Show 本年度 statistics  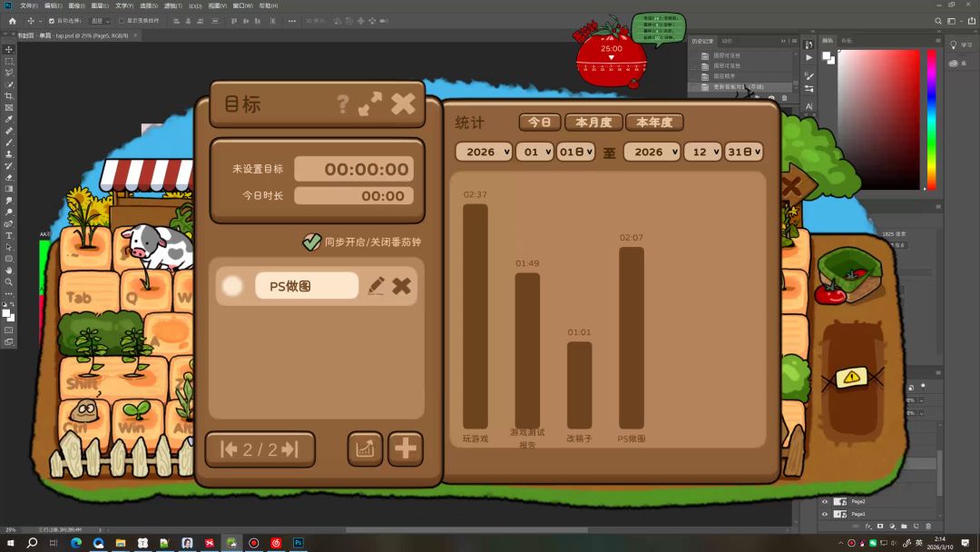click(654, 122)
